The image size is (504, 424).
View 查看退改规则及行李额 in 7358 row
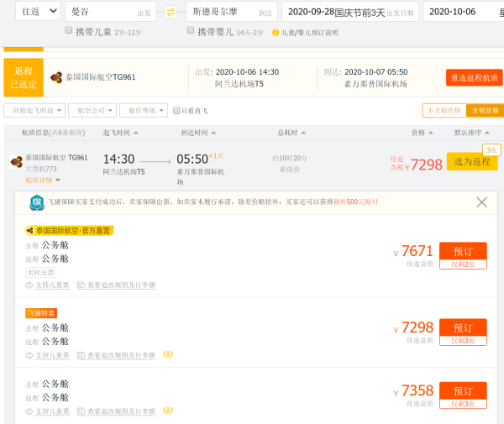pyautogui.click(x=121, y=411)
